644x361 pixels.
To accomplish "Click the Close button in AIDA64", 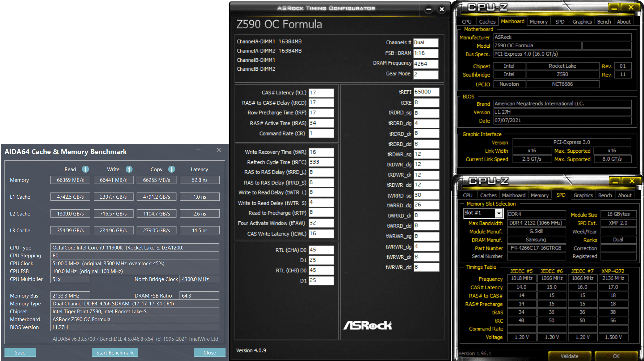I will point(209,352).
